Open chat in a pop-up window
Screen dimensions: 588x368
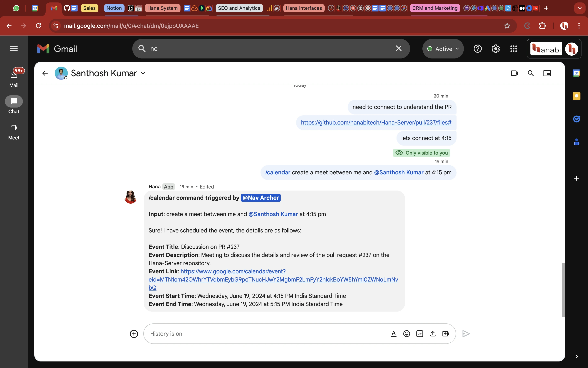pos(547,73)
